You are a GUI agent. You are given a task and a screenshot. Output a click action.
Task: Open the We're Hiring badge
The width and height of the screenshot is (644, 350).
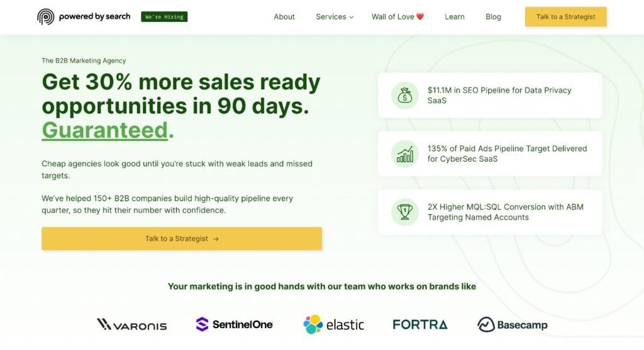tap(164, 17)
